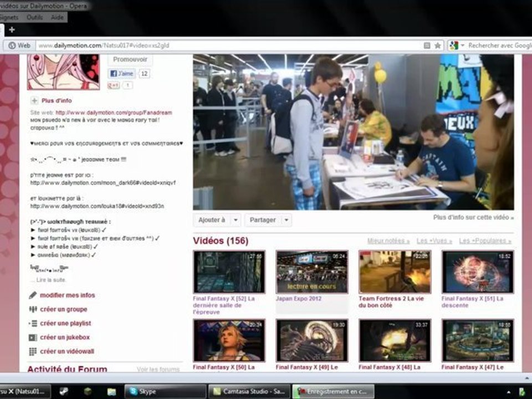Sort videos by Les +Populaires

(485, 241)
